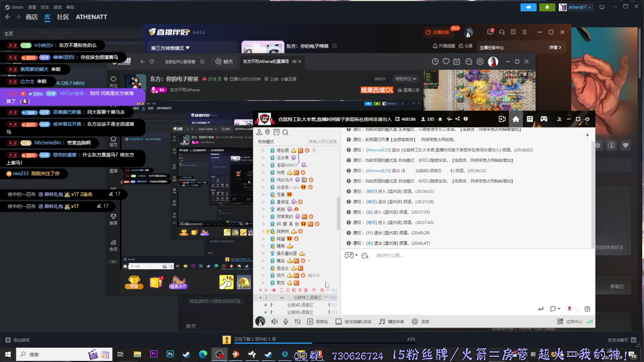The image size is (644, 362).
Task: Open 详情 of 主播任务中心
Action: pyautogui.click(x=555, y=48)
